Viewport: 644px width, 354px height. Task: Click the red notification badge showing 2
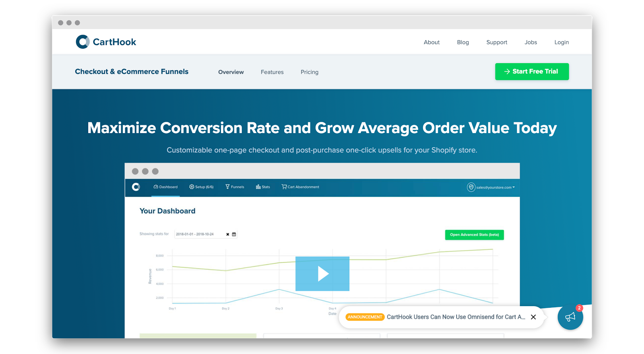[579, 308]
